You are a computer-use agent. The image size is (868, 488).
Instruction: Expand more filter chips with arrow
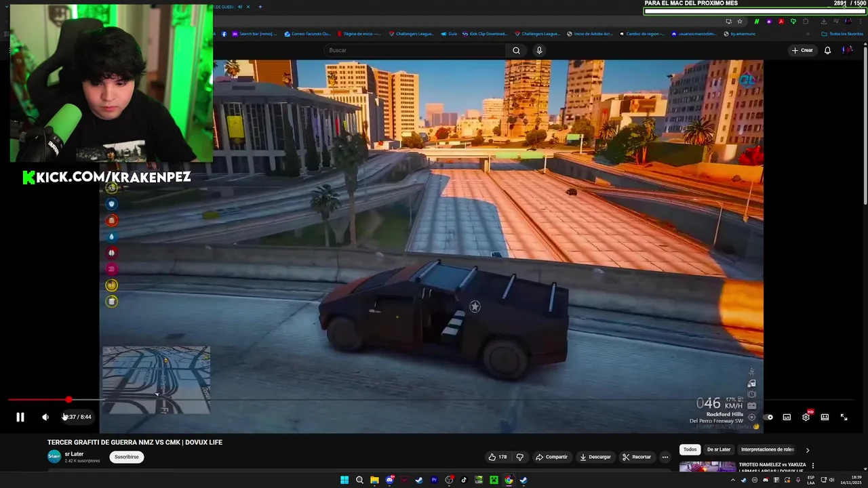tap(807, 450)
